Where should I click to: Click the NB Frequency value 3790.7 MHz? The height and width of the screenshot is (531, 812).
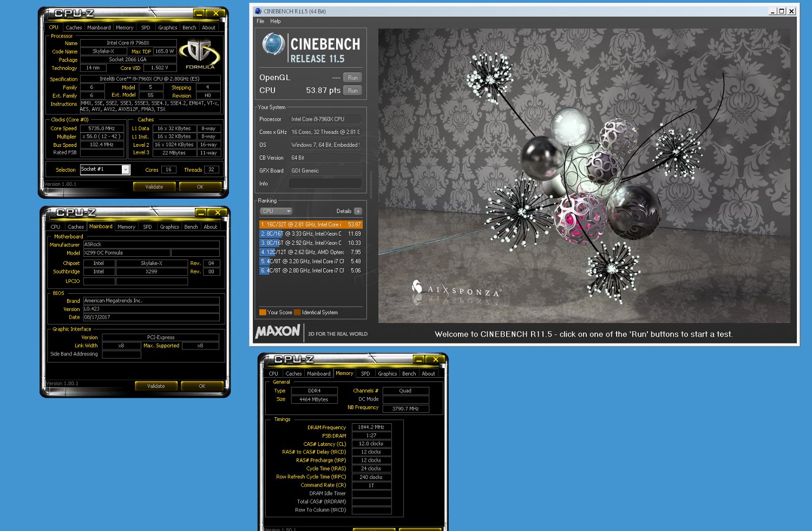coord(405,409)
